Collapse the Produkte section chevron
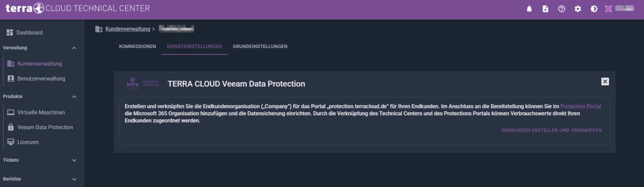Screen dimensions: 644x187 click(x=74, y=97)
